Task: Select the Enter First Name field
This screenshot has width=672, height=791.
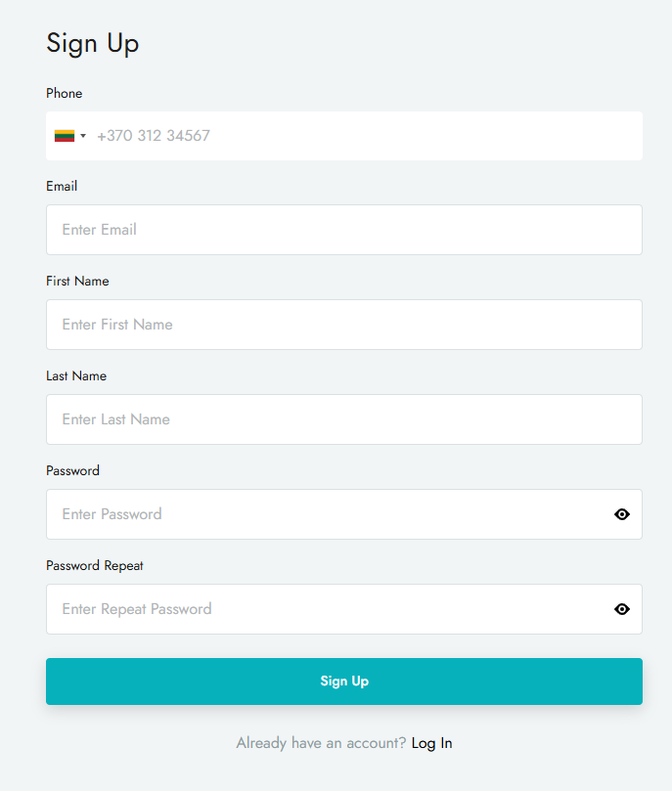Action: (x=343, y=325)
